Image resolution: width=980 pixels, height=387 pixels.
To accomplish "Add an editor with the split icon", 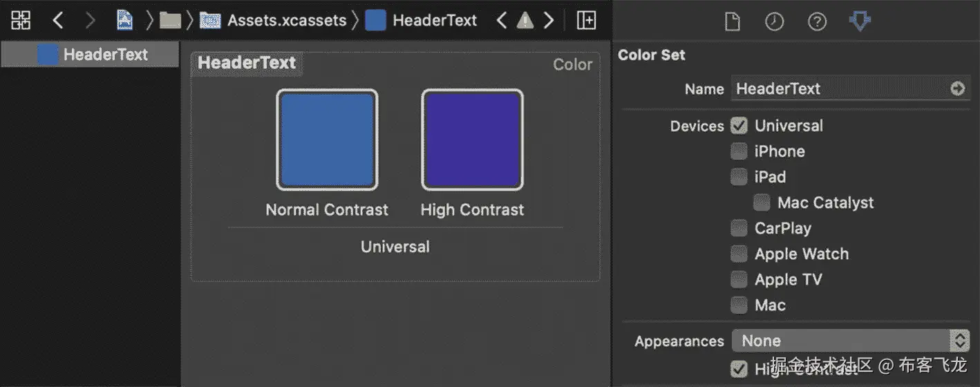I will pos(586,21).
